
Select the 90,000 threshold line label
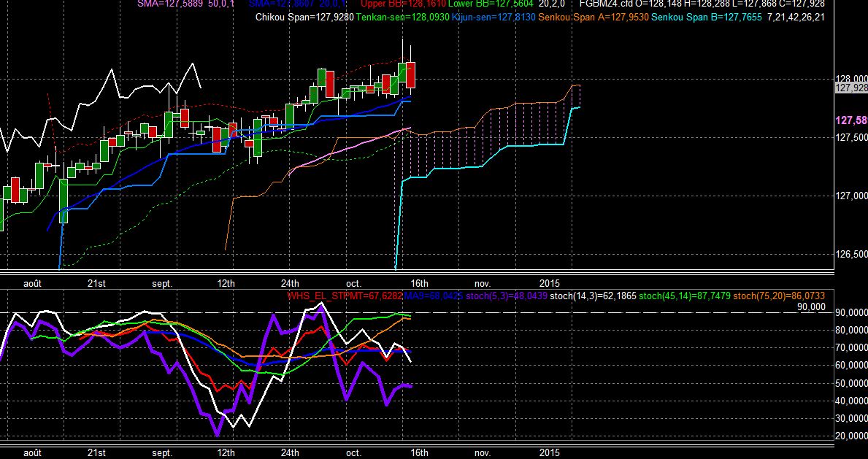coord(810,306)
